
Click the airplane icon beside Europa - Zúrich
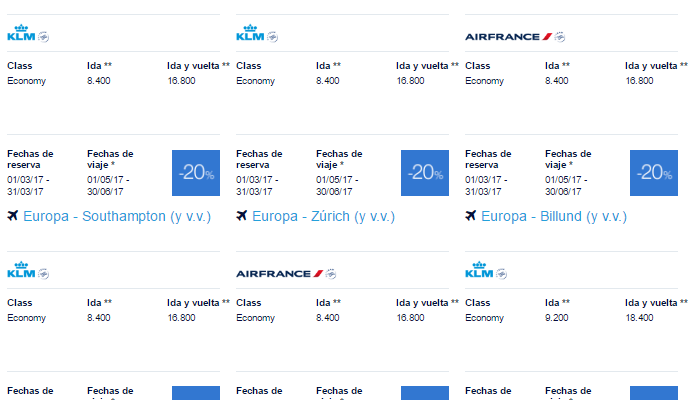pos(242,216)
